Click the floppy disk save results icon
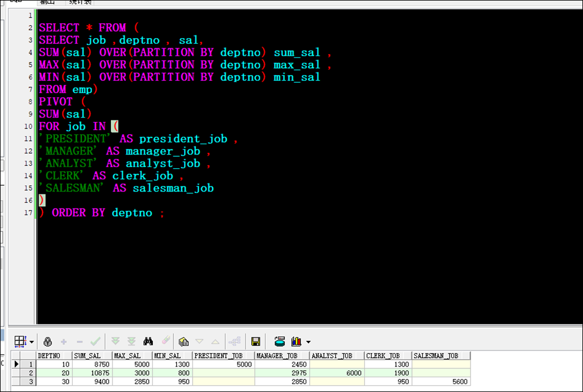 (256, 341)
